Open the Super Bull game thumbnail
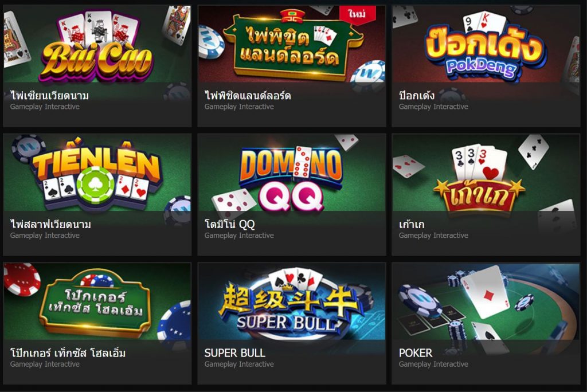 pos(292,301)
